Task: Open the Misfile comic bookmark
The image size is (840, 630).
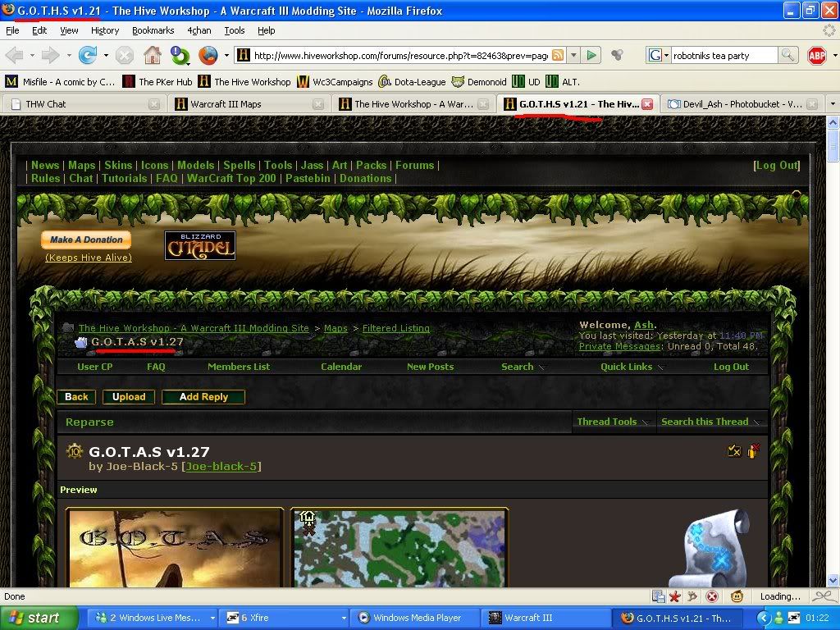Action: 60,82
